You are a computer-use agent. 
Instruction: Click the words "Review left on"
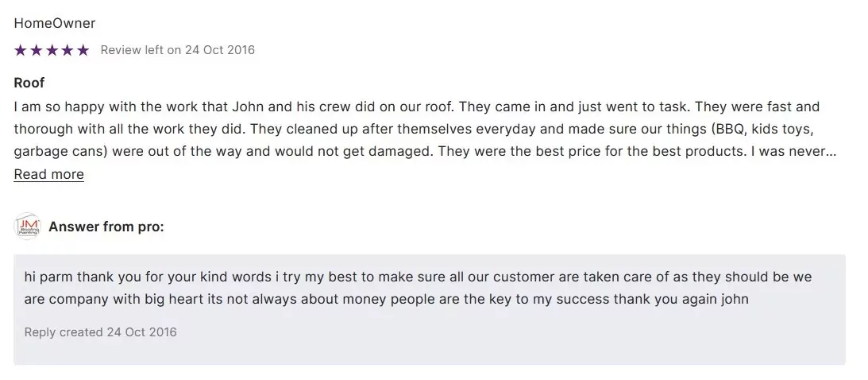click(x=141, y=50)
